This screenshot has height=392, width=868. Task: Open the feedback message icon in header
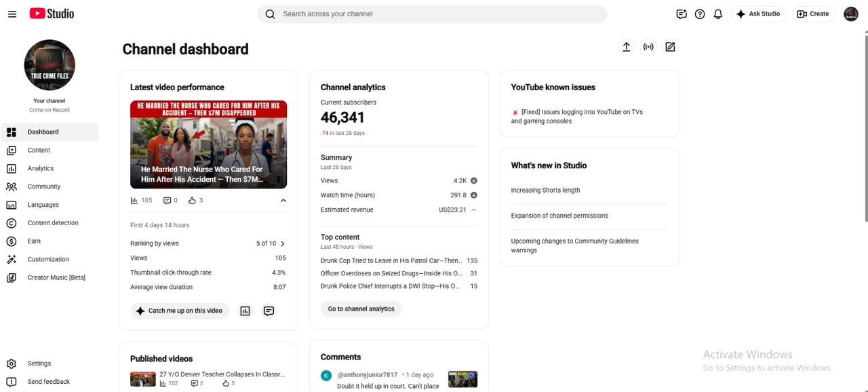click(x=682, y=14)
